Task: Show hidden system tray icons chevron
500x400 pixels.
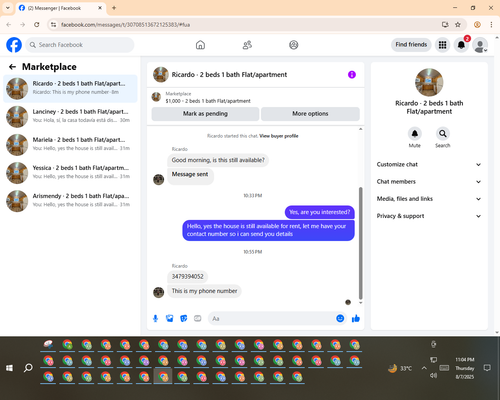Action: point(424,368)
